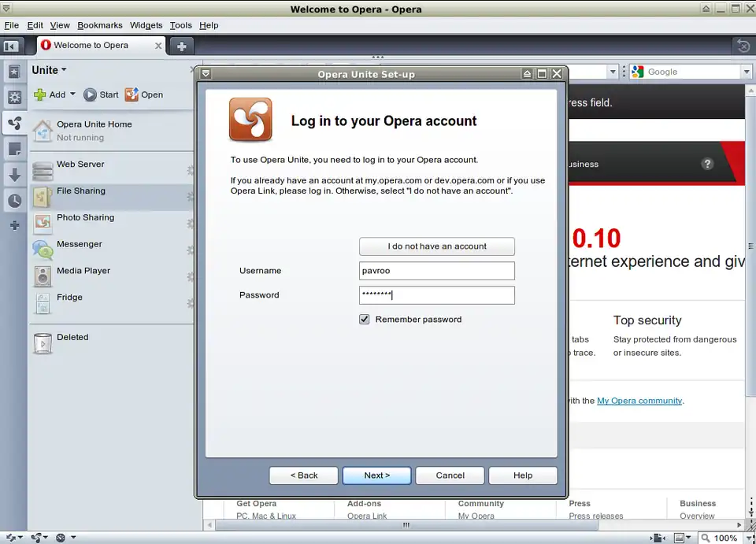The width and height of the screenshot is (756, 544).
Task: Toggle the panel sidebar button left of tabs
Action: click(11, 46)
